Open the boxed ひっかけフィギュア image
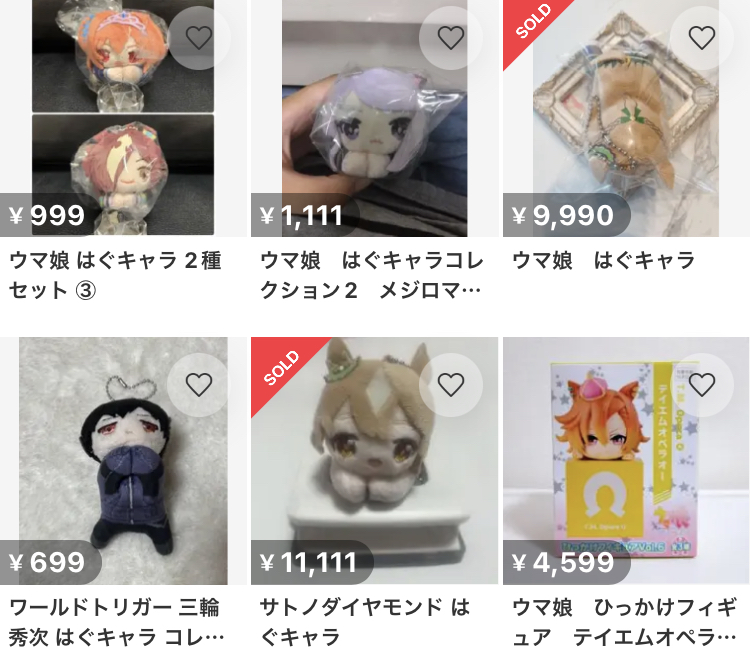 (626, 461)
